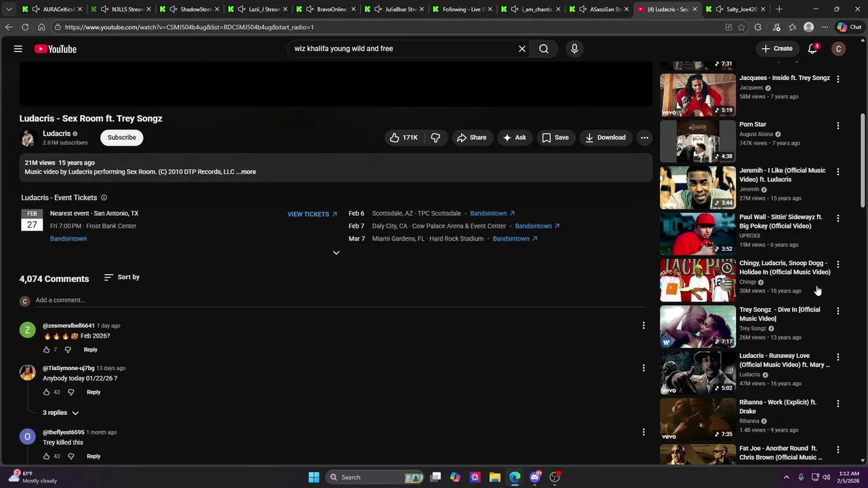Image resolution: width=868 pixels, height=488 pixels.
Task: Open options for @zesmeralbell6641 comment
Action: pyautogui.click(x=644, y=326)
